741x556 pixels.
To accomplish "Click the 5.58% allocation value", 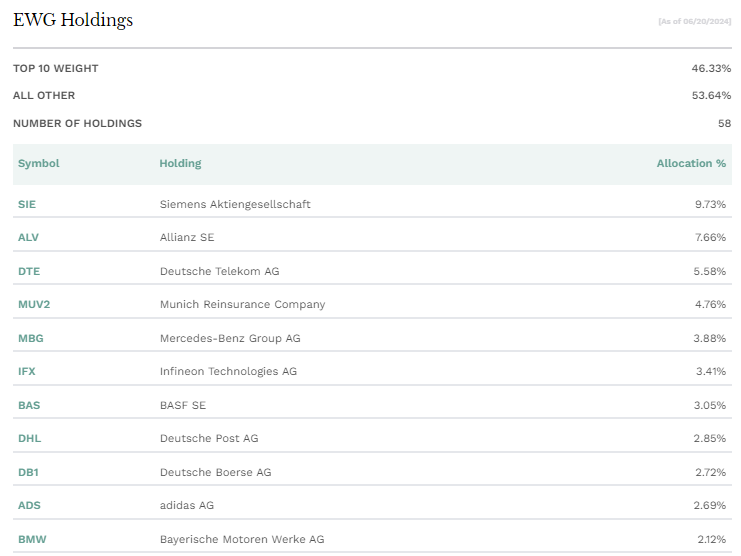I will (709, 271).
